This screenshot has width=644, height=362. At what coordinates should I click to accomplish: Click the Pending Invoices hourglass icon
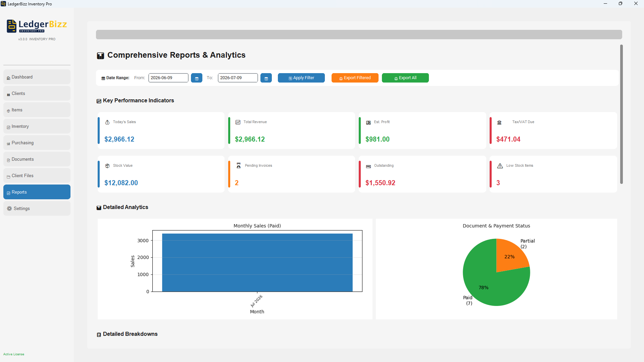coord(239,166)
